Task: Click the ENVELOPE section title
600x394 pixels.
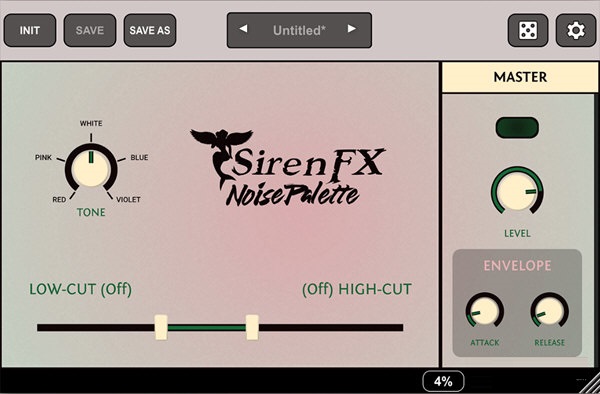Action: pyautogui.click(x=517, y=265)
